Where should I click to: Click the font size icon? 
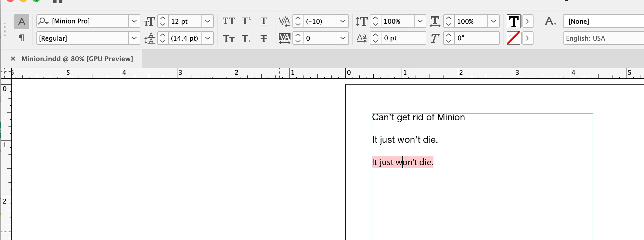coord(149,21)
